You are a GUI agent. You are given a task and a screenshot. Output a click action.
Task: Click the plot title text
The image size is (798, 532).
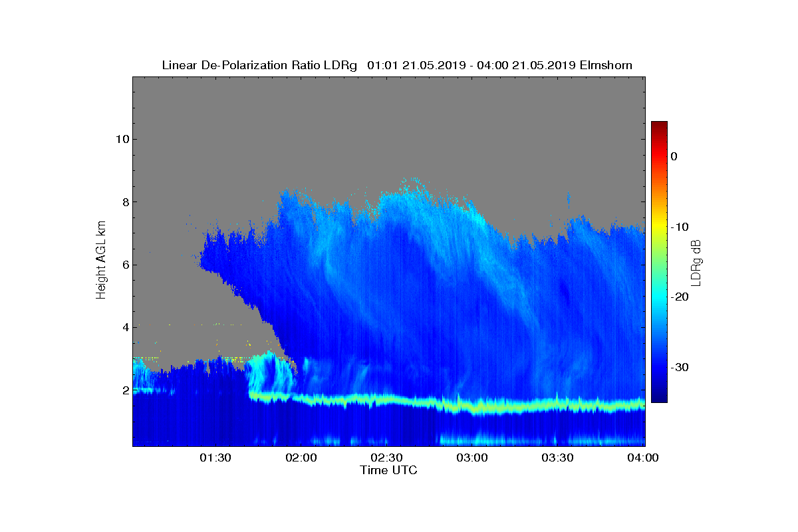pos(397,65)
